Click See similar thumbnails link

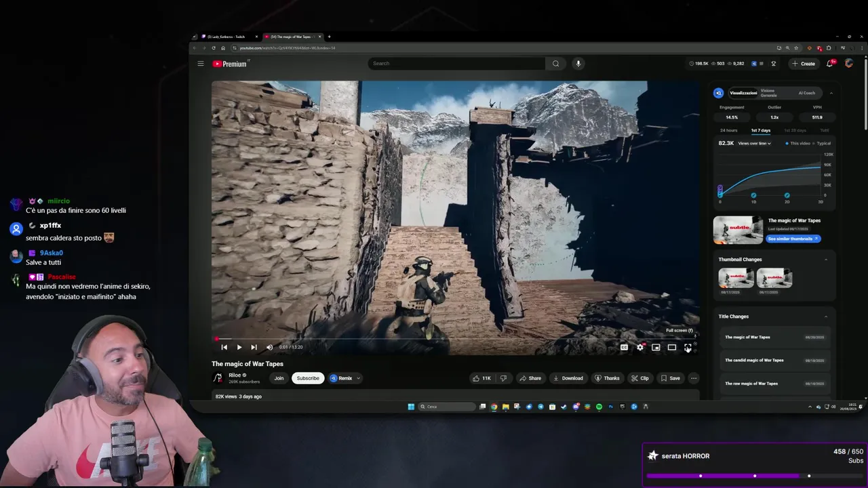click(x=793, y=239)
